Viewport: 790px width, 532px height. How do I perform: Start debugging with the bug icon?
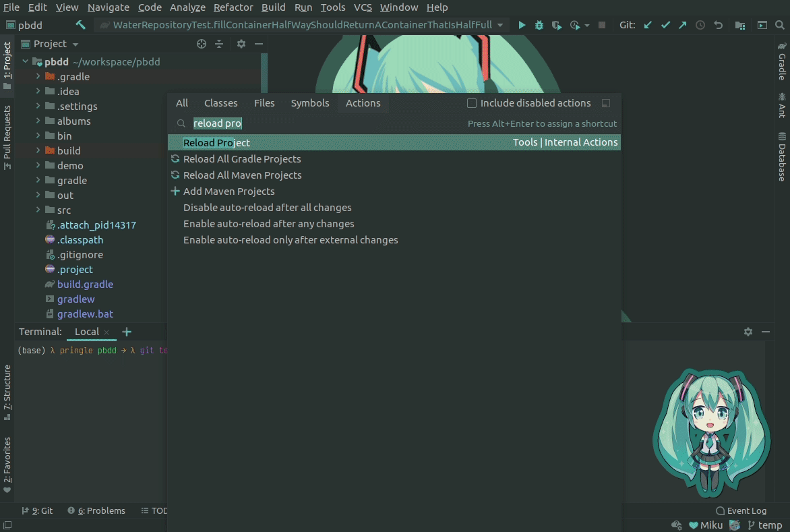point(539,25)
